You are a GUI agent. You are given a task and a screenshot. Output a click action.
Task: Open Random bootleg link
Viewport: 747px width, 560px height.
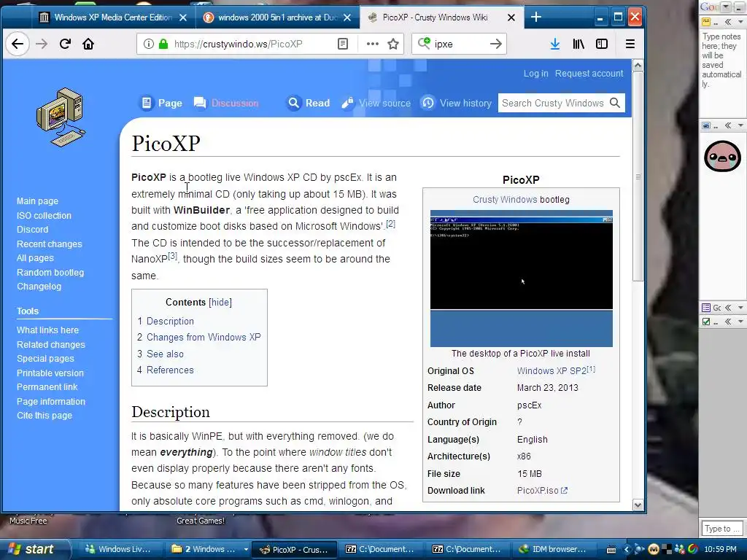pos(50,273)
